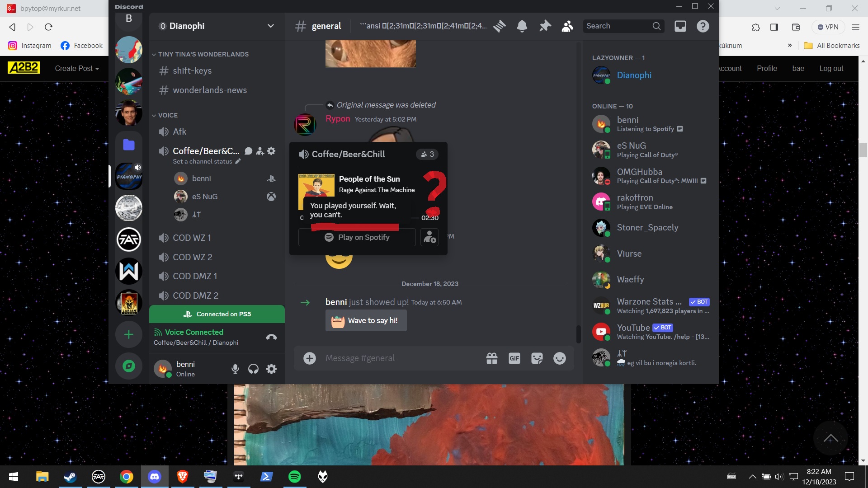Open the server folder icon in sidebar
Screen dimensions: 868x488
pyautogui.click(x=129, y=145)
